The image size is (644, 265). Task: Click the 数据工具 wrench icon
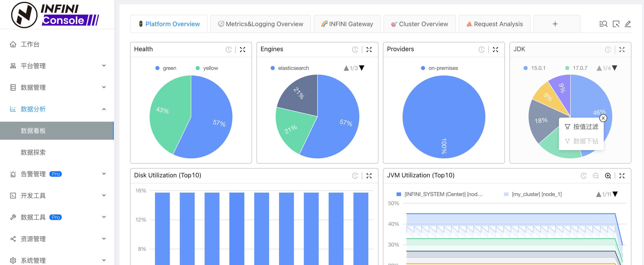[x=13, y=217]
